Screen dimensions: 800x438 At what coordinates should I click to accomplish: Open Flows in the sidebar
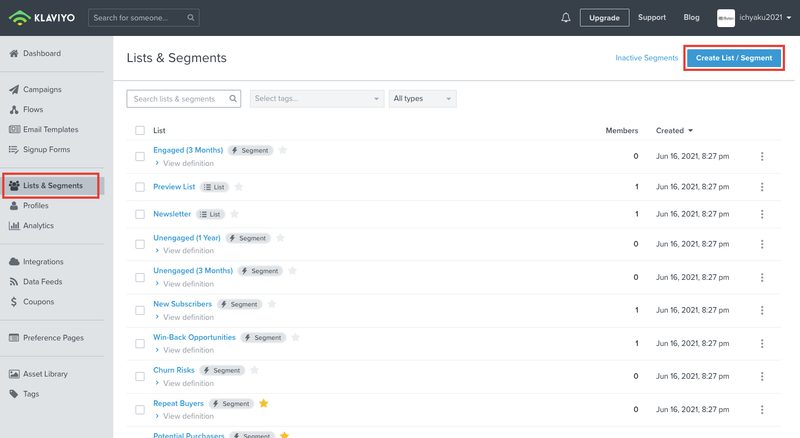27,109
